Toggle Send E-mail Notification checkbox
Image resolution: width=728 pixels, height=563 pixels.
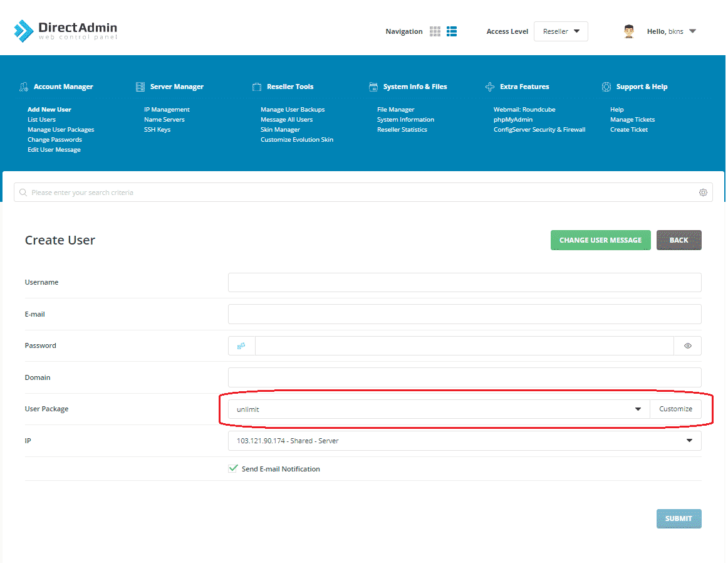(x=233, y=468)
